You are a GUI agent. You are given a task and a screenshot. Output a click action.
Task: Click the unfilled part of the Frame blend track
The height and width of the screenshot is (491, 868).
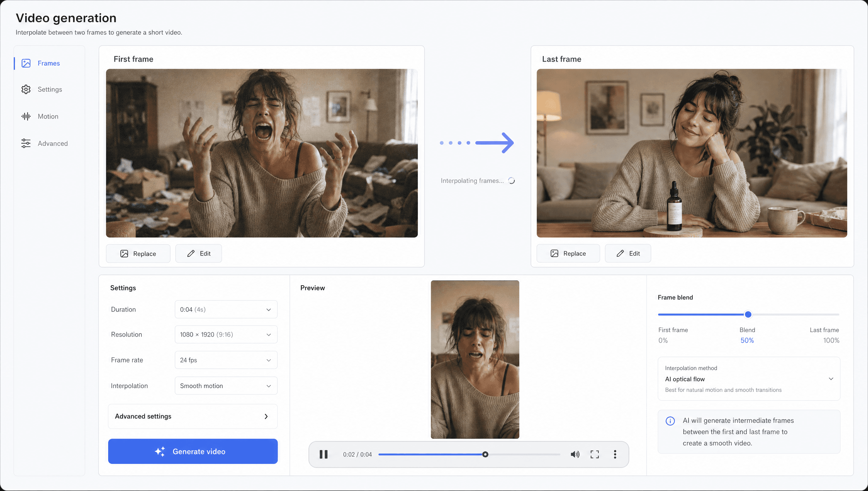point(796,315)
